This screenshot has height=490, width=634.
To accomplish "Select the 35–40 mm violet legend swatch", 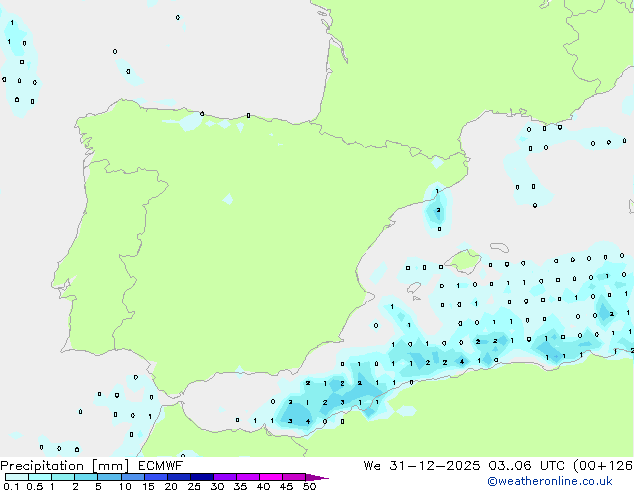I will [247, 477].
